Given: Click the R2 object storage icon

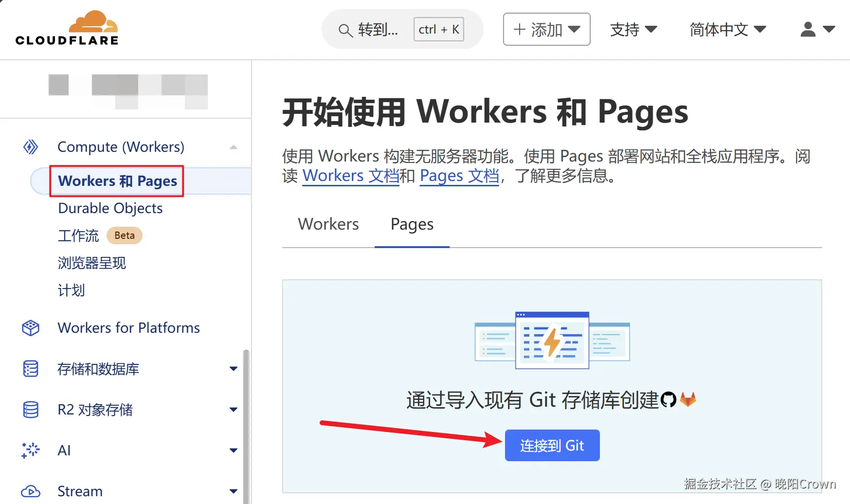Looking at the screenshot, I should (x=31, y=410).
